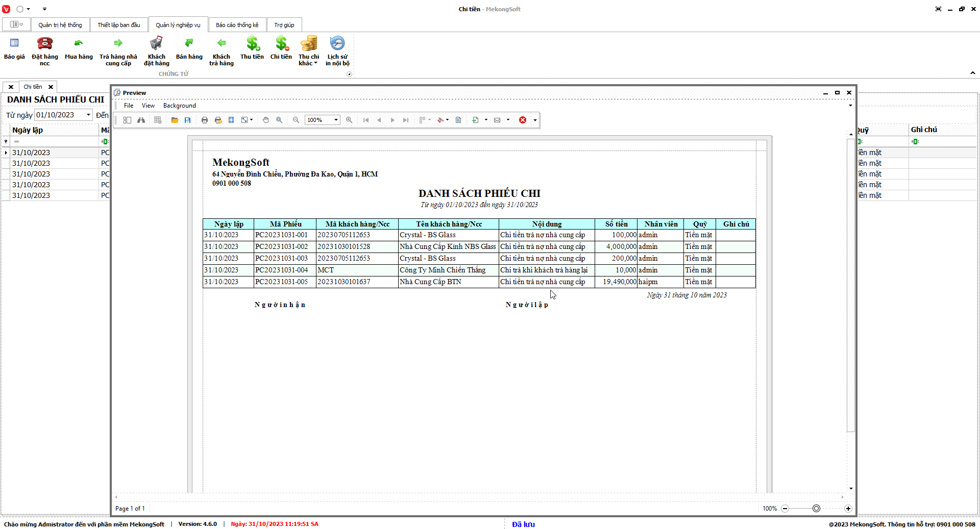Viewport: 980px width, 529px height.
Task: Click the zoom slider handle at bottom
Action: point(816,509)
